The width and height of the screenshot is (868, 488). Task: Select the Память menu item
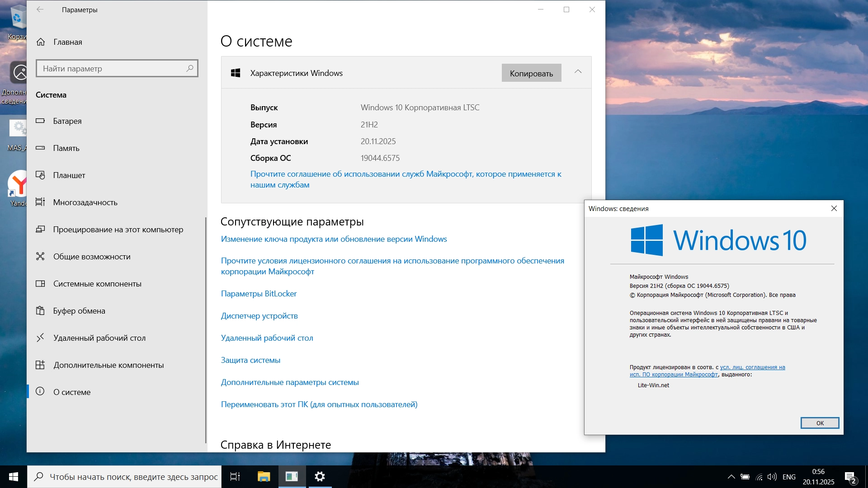coord(66,148)
